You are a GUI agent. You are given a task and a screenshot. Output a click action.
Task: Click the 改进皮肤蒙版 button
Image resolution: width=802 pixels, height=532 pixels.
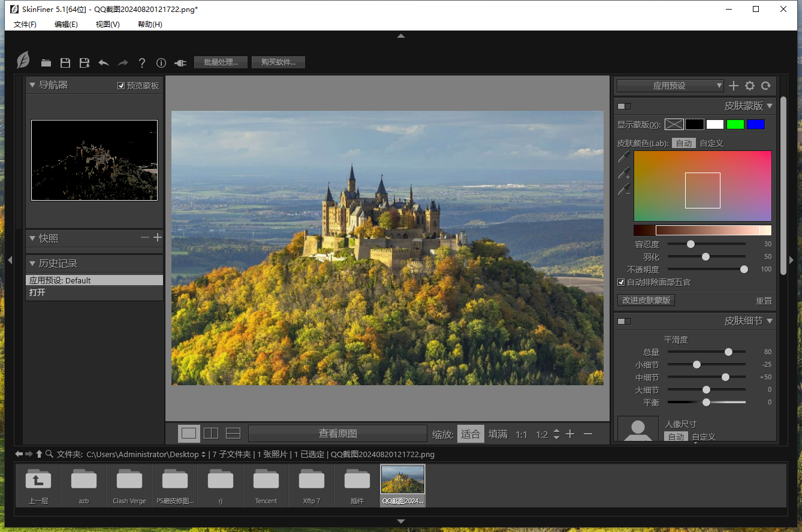(646, 300)
